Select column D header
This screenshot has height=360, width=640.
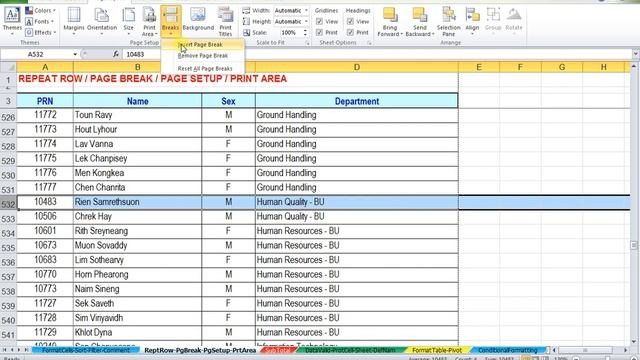(x=357, y=67)
